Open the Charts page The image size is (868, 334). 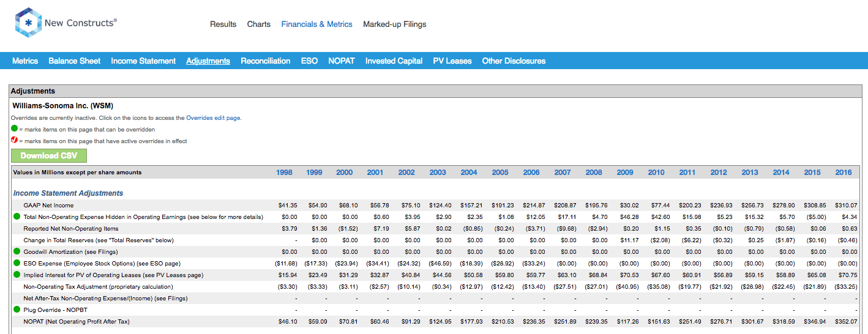(x=259, y=24)
